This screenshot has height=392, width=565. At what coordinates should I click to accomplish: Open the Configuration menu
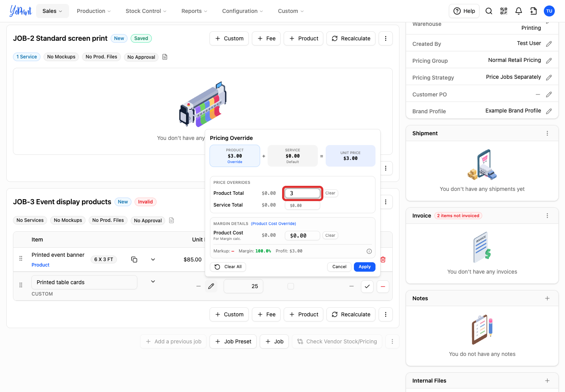pyautogui.click(x=242, y=11)
